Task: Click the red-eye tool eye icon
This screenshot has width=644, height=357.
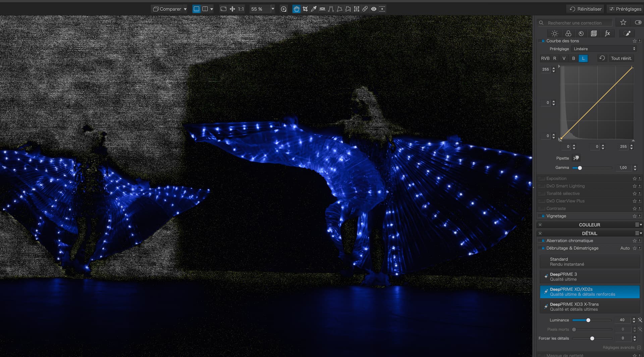Action: pos(374,9)
